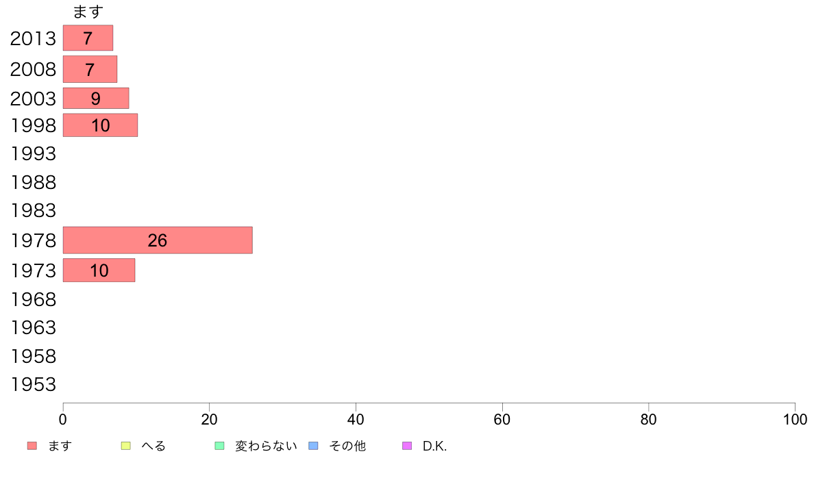The height and width of the screenshot is (504, 814).
Task: Select the 1973 bar showing 10
Action: pyautogui.click(x=99, y=270)
